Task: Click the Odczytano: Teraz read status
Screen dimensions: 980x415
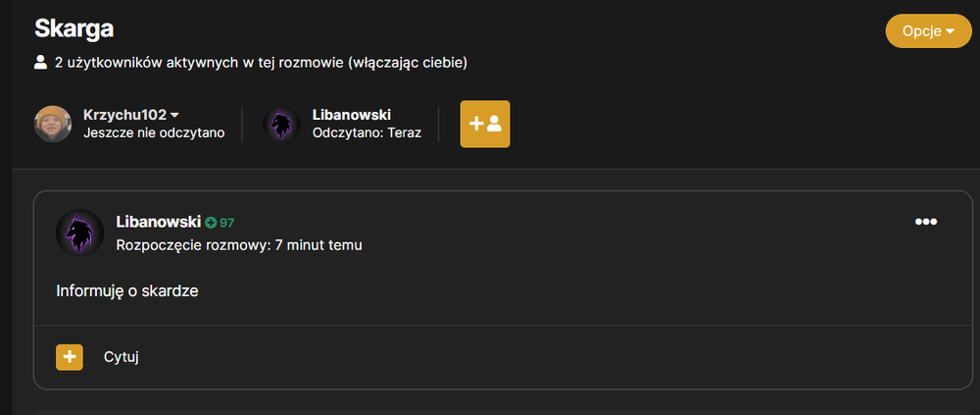Action: 367,133
